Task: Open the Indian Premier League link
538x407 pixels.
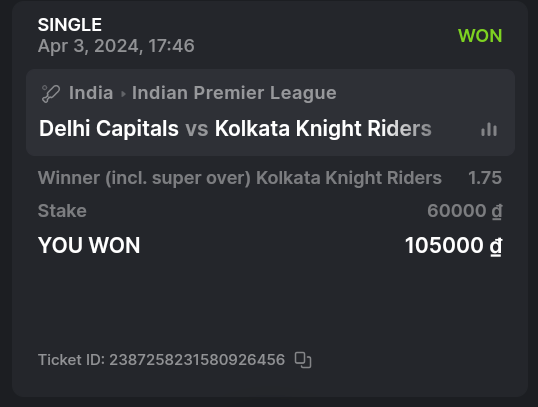Action: pyautogui.click(x=234, y=93)
